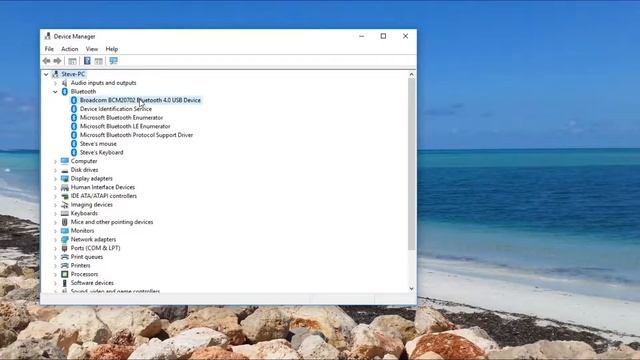
Task: Expand the Disk drives category
Action: point(55,170)
